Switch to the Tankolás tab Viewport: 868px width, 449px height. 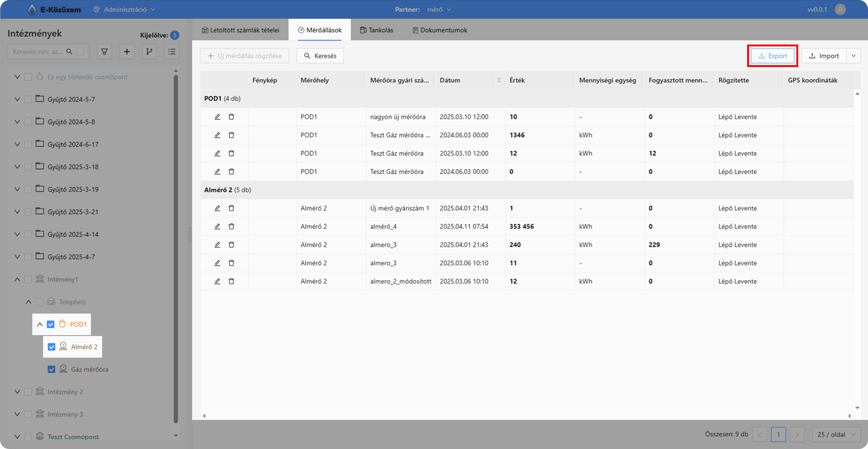[376, 30]
